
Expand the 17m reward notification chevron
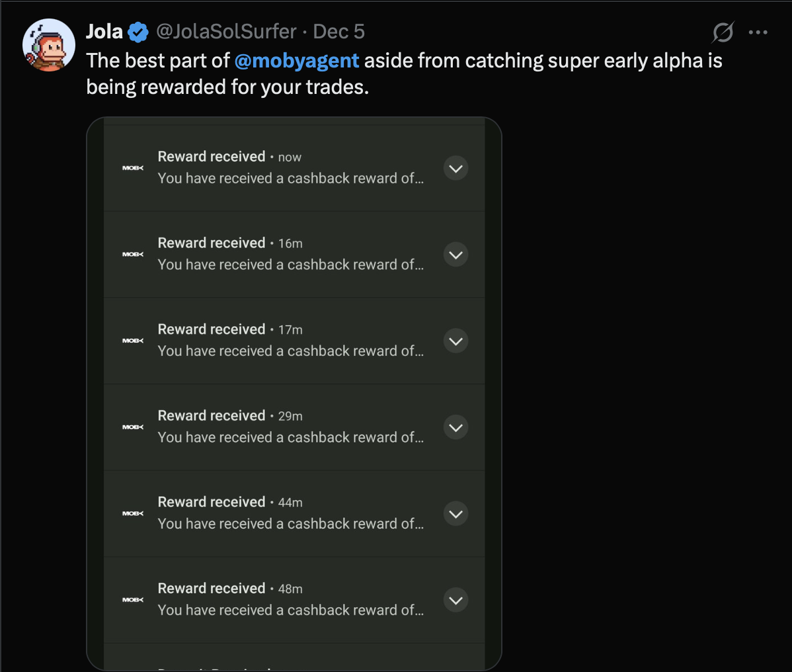(455, 341)
